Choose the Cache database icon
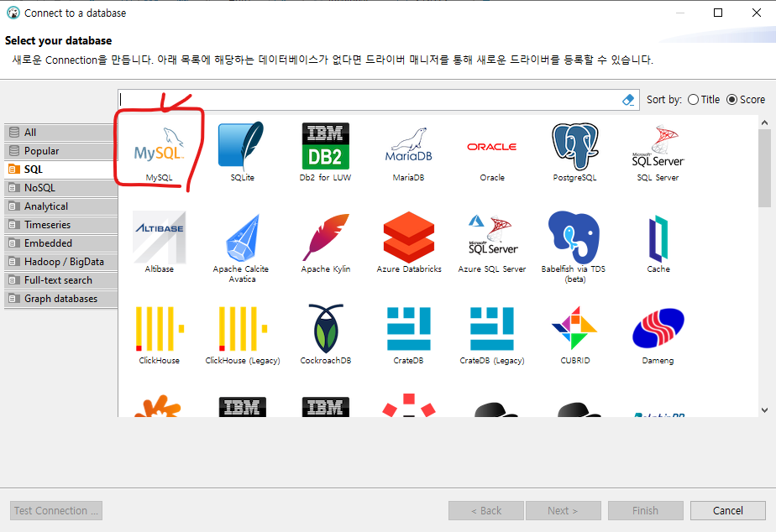 point(658,238)
